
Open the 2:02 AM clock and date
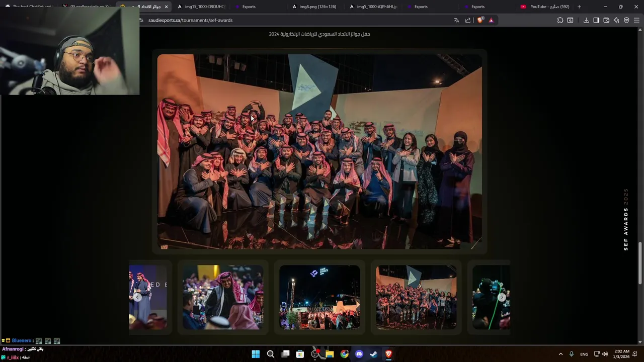(x=622, y=354)
